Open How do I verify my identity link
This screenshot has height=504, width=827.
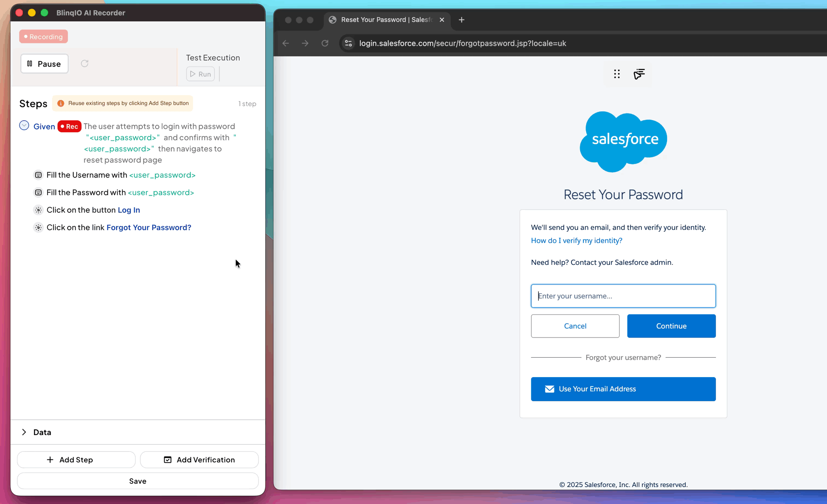576,240
